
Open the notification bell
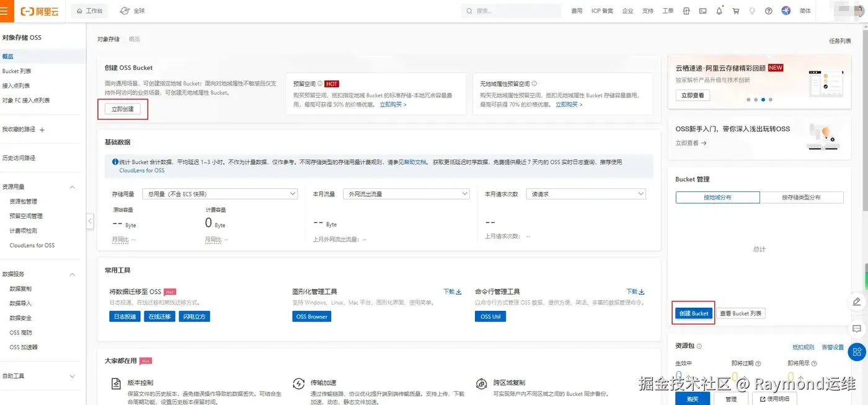click(x=719, y=11)
